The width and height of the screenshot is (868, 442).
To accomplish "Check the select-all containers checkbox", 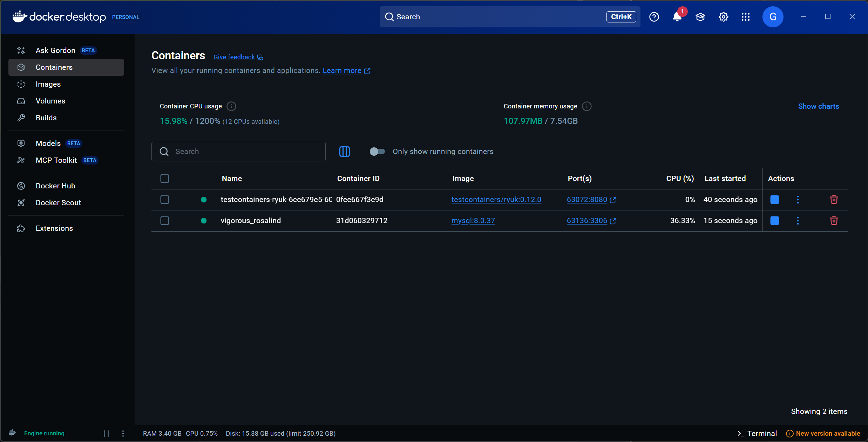I will (165, 179).
